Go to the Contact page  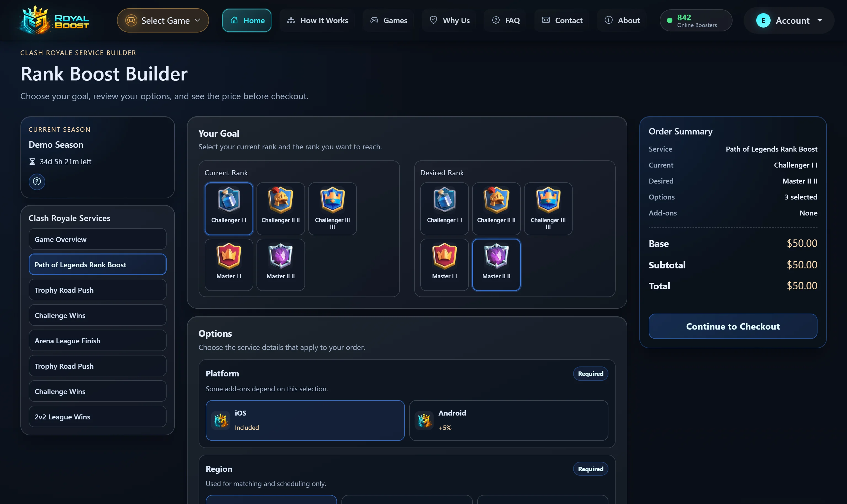click(x=562, y=20)
